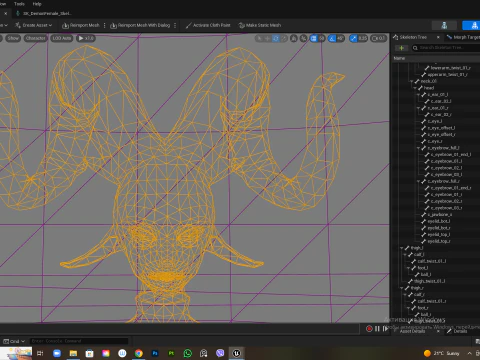
Task: Click the green add bone button
Action: pyautogui.click(x=402, y=48)
